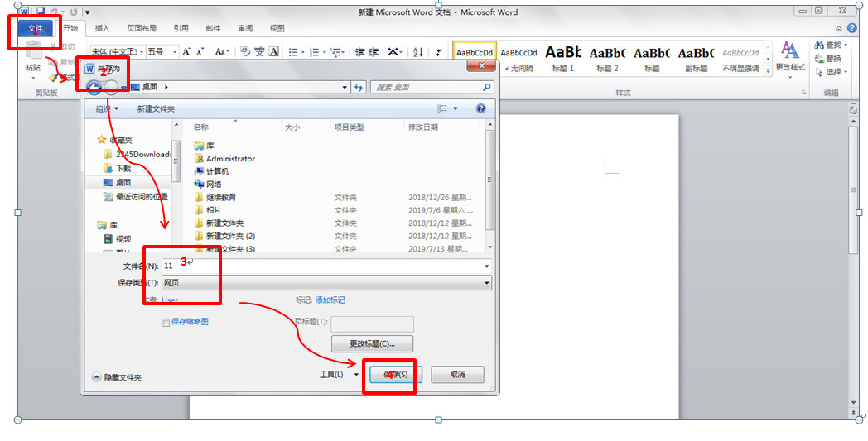
Task: Select the 标题 1 style thumbnail
Action: tap(563, 59)
